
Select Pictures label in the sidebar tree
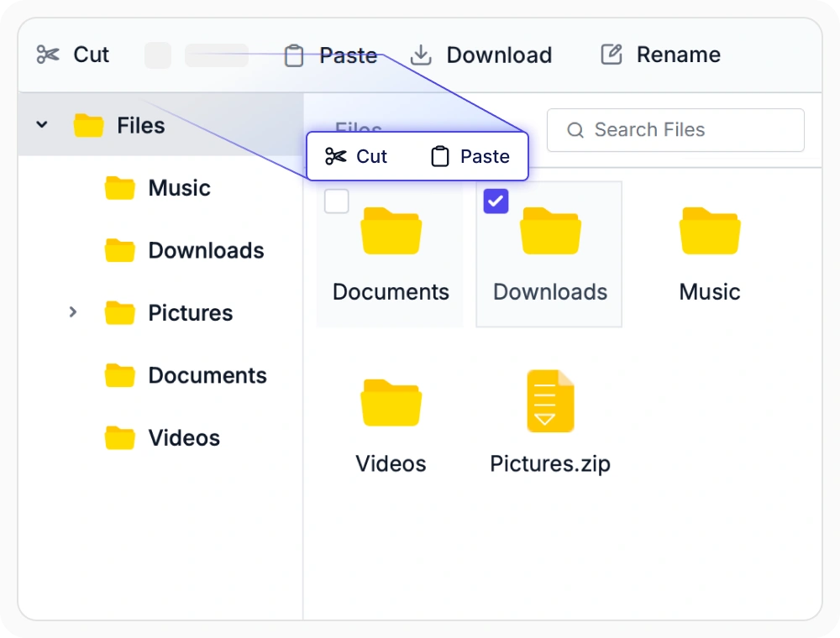[x=191, y=313]
